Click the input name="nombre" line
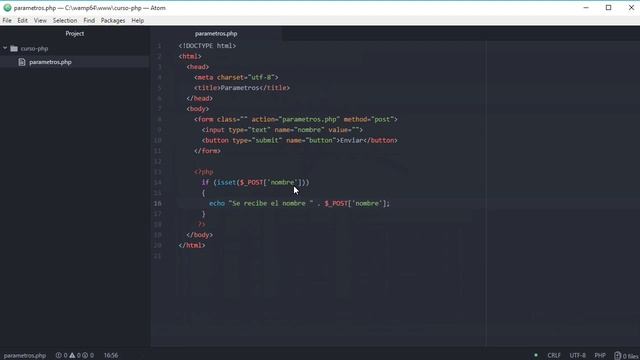640x360 pixels. point(282,130)
